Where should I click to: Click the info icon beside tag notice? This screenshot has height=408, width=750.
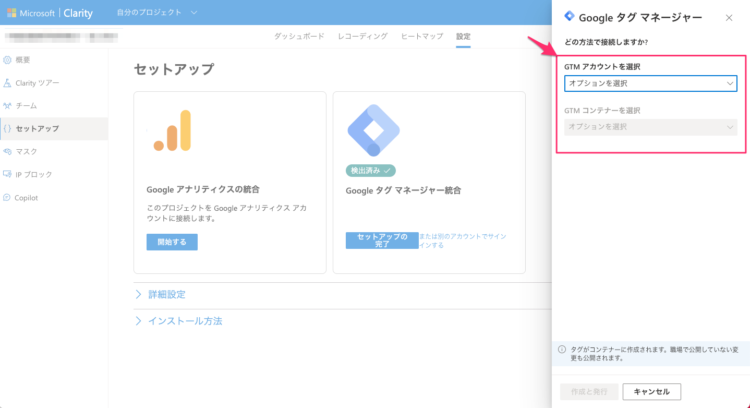pyautogui.click(x=562, y=349)
